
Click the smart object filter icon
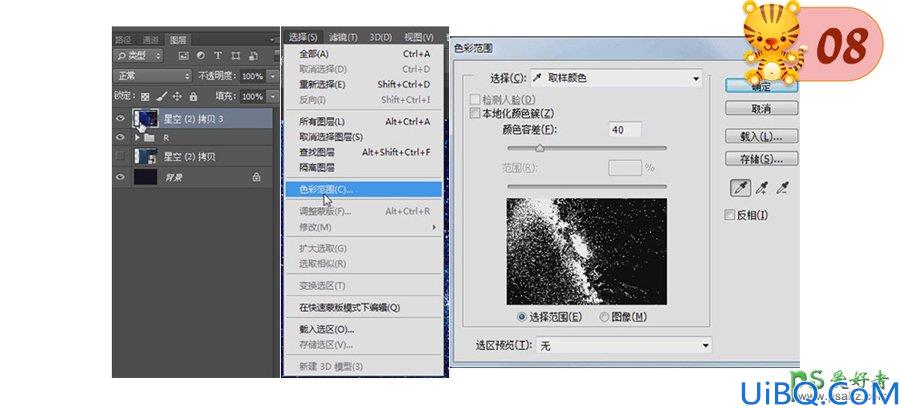pos(253,56)
